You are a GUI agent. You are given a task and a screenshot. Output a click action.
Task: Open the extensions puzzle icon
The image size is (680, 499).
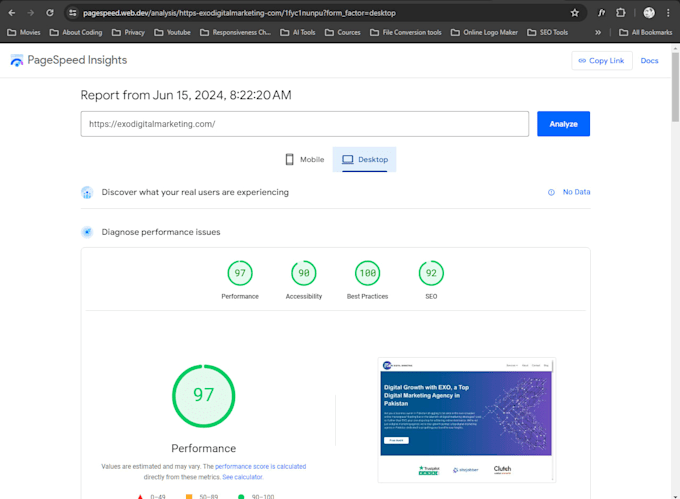[621, 13]
